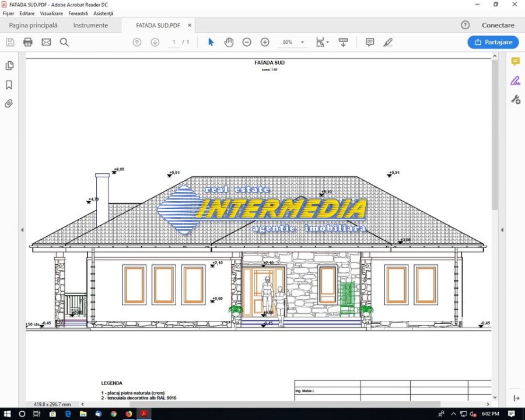Click the scroll down arrow
Screen dimensions: 525x420
(495, 398)
